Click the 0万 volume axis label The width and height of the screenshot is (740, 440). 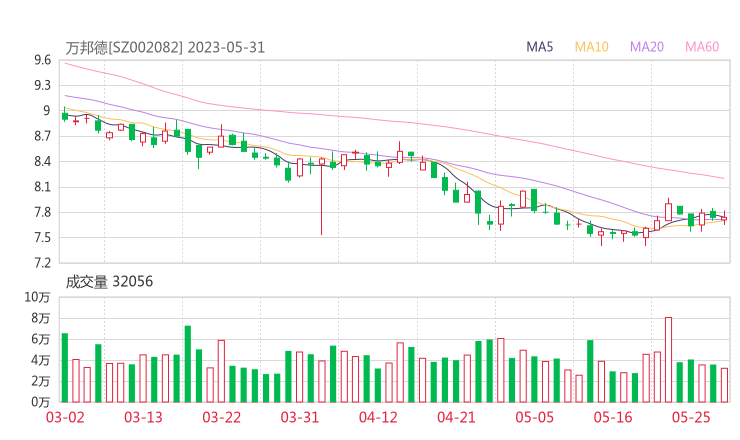[x=41, y=402]
